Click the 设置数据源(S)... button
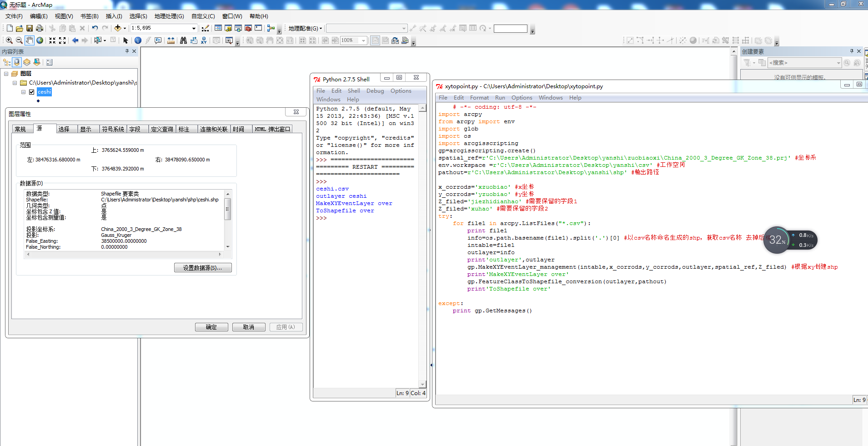Image resolution: width=868 pixels, height=446 pixels. pos(203,268)
